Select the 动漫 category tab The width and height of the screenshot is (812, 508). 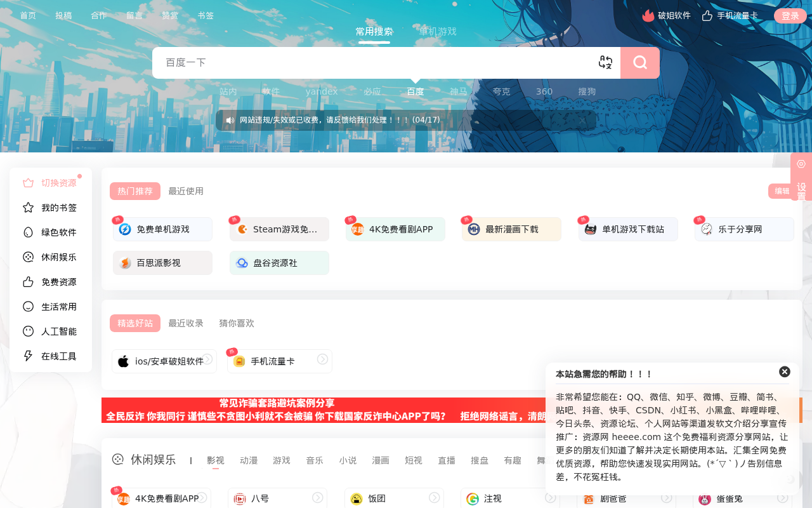pyautogui.click(x=249, y=460)
